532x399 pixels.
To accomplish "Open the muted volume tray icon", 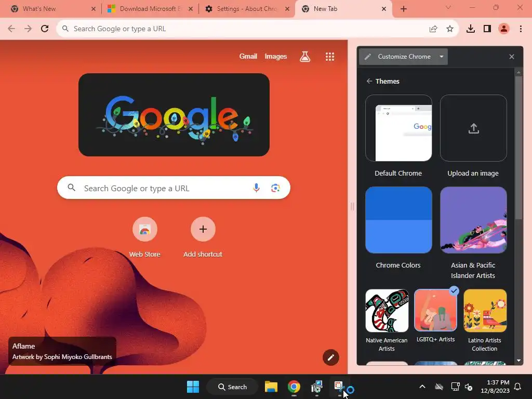I will coord(469,387).
